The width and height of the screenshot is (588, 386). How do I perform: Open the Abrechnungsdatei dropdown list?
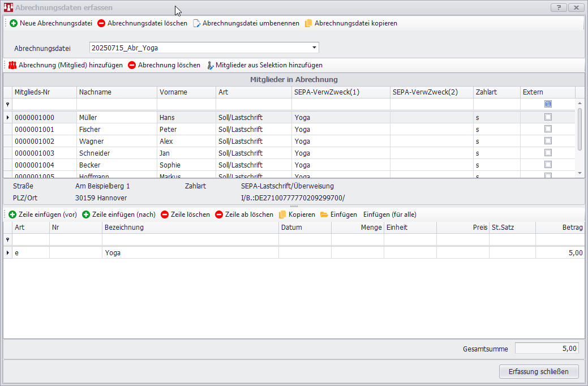point(314,48)
